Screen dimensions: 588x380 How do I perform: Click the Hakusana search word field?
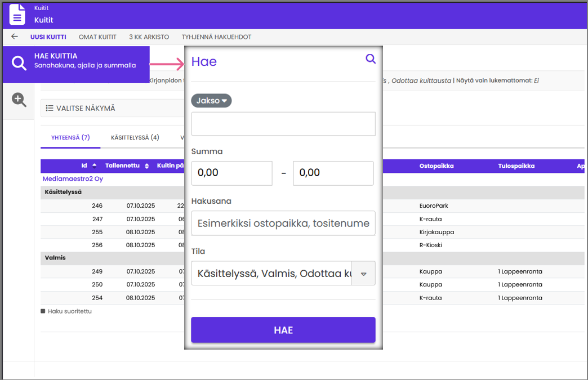[x=283, y=223]
